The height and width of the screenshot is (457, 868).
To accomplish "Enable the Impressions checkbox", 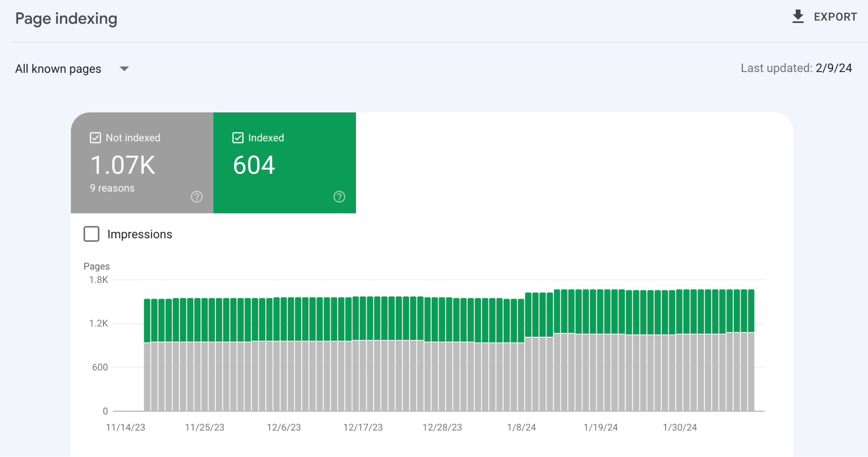I will tap(91, 234).
